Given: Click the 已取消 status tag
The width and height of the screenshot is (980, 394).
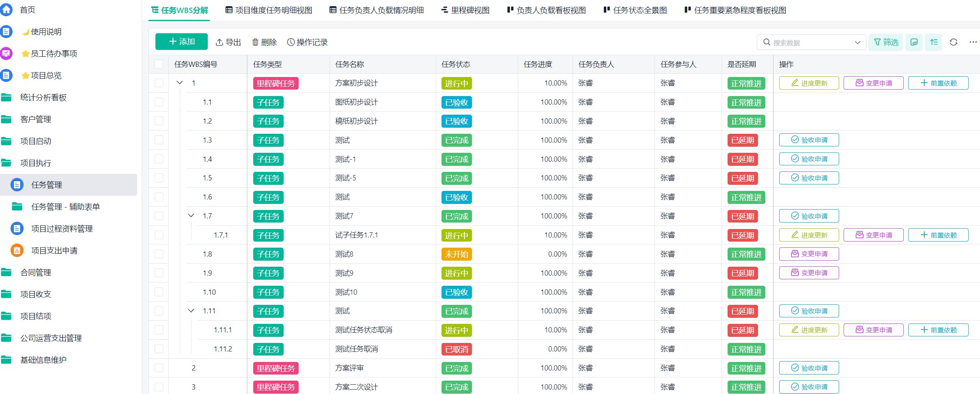Looking at the screenshot, I should pos(457,349).
